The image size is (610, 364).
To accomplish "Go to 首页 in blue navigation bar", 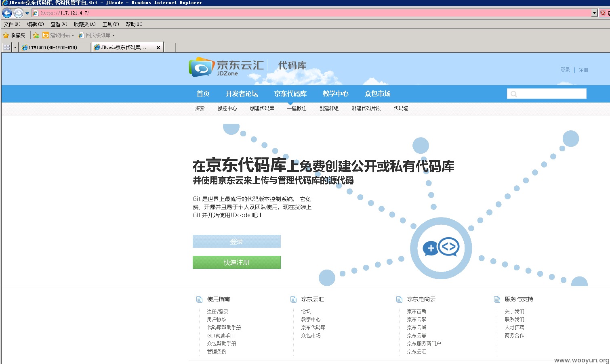I will point(203,94).
